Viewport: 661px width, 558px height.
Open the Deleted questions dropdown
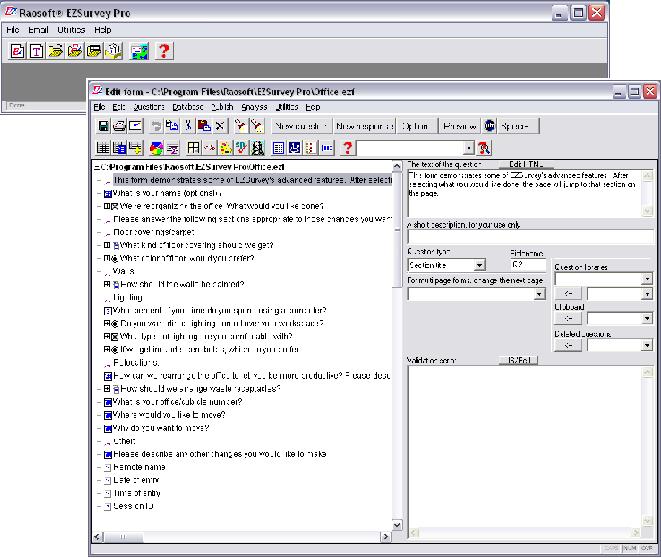[647, 346]
